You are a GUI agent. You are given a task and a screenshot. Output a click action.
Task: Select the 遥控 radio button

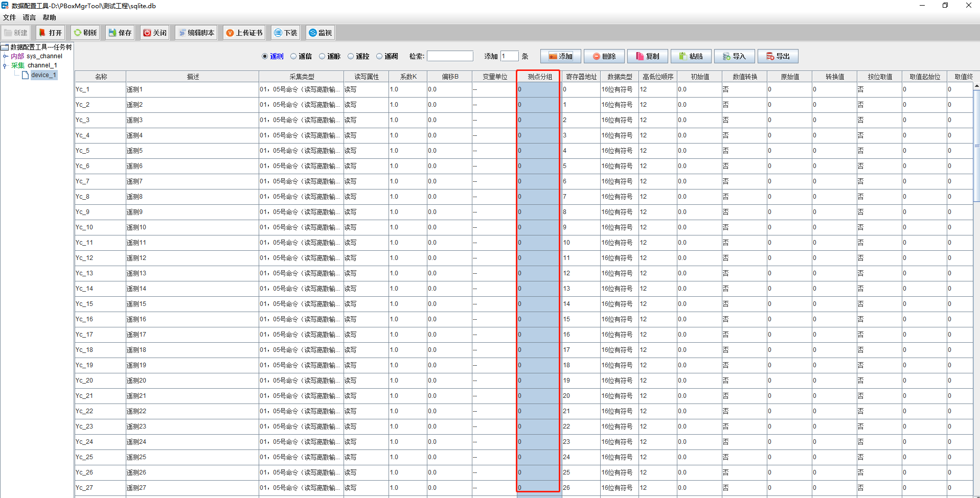351,56
